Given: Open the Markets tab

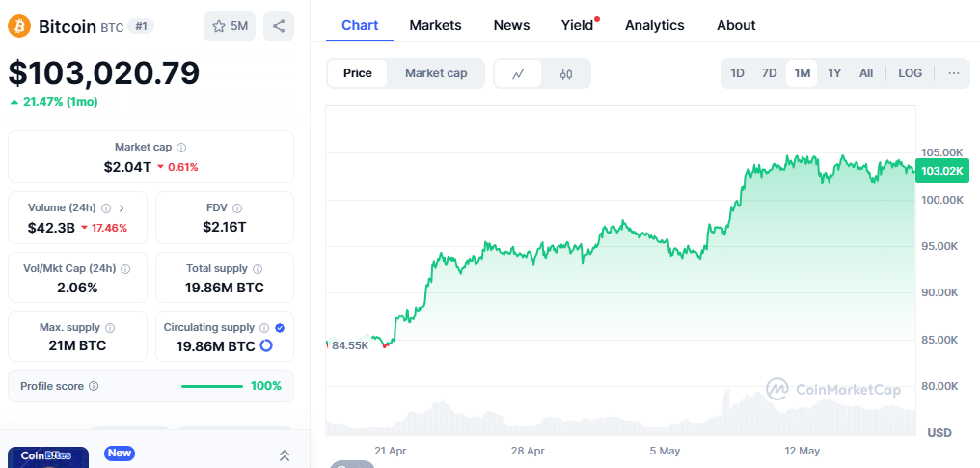Looking at the screenshot, I should [435, 25].
